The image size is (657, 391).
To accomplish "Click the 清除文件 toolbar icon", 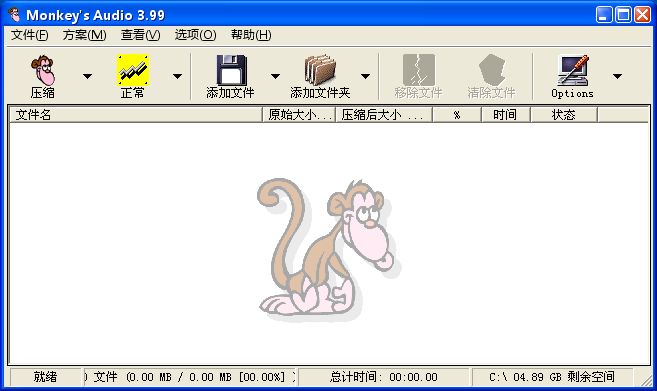I will 492,70.
